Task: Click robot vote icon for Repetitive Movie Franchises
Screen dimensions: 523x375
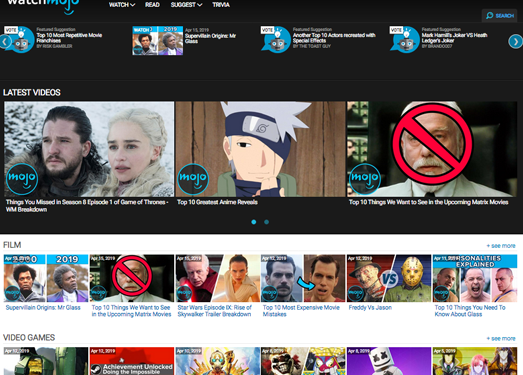Action: (20, 40)
